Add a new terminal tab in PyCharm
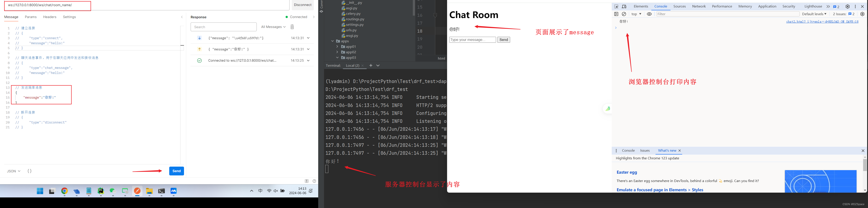The image size is (868, 208). (x=371, y=65)
